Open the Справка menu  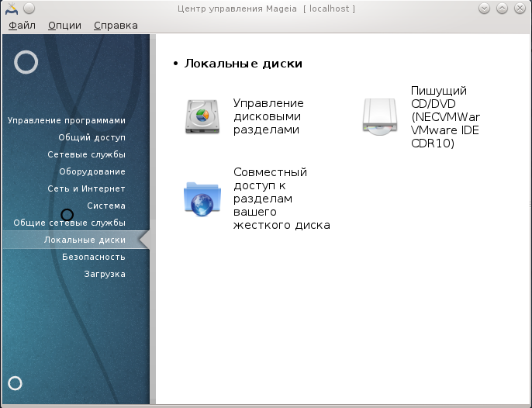click(116, 26)
